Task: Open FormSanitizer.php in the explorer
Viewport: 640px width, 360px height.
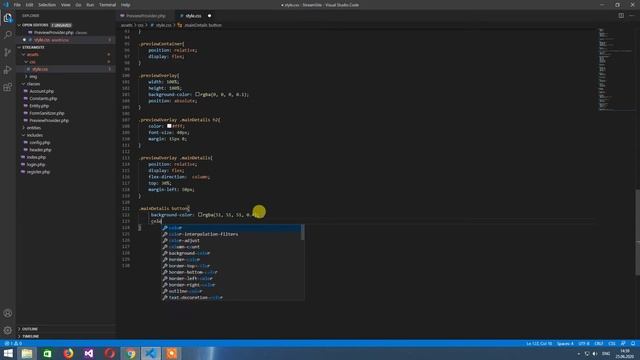Action: (x=47, y=113)
